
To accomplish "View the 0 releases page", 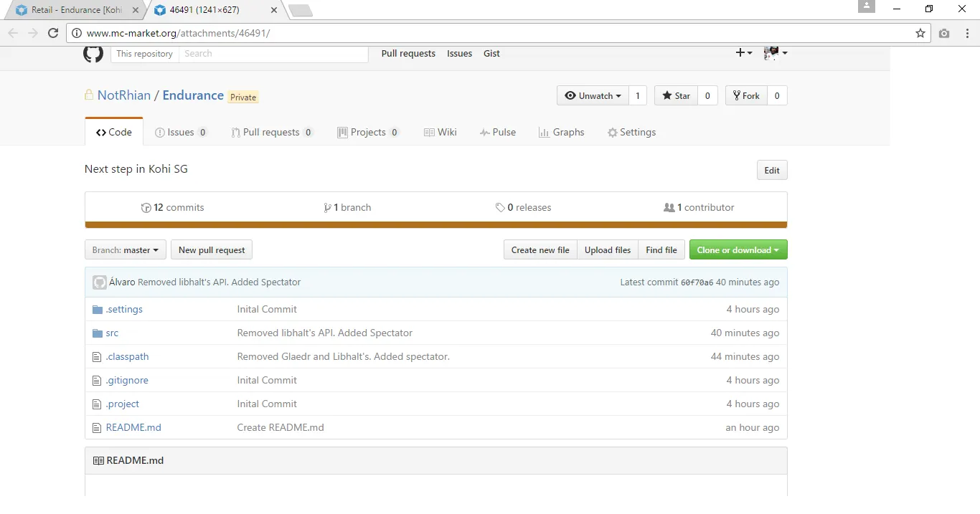I will (x=523, y=207).
